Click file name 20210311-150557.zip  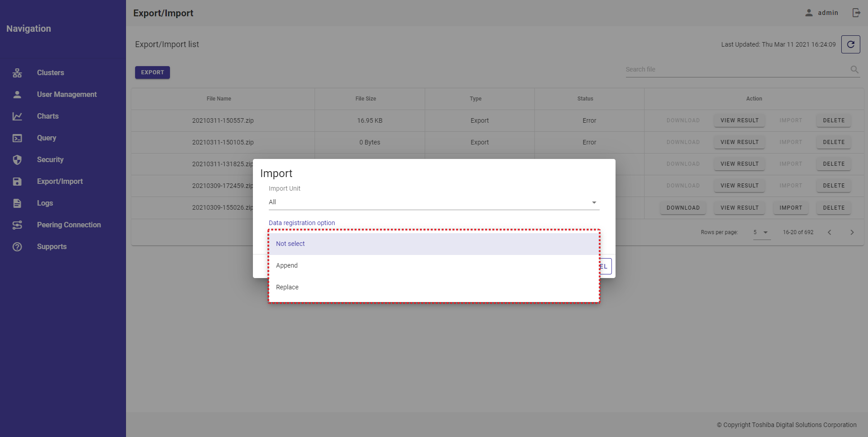pyautogui.click(x=223, y=120)
